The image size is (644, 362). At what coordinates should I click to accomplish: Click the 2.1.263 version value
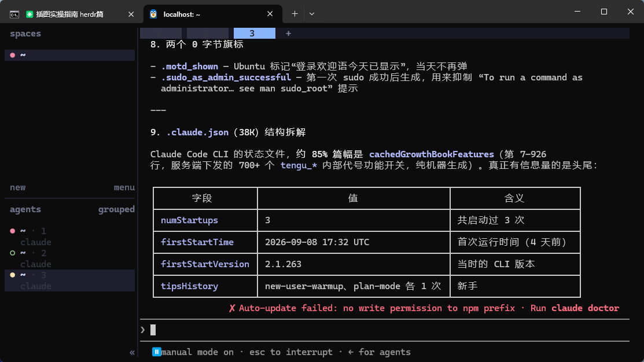(283, 264)
